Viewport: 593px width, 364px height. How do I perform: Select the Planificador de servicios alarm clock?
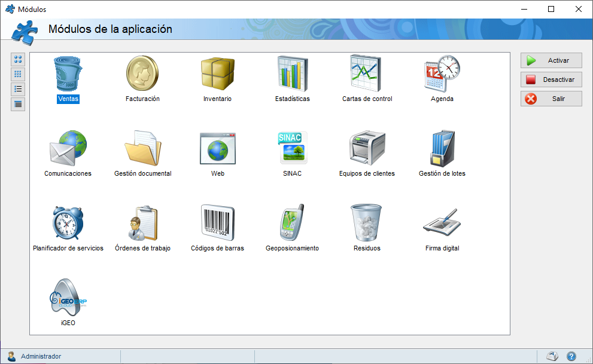[68, 223]
